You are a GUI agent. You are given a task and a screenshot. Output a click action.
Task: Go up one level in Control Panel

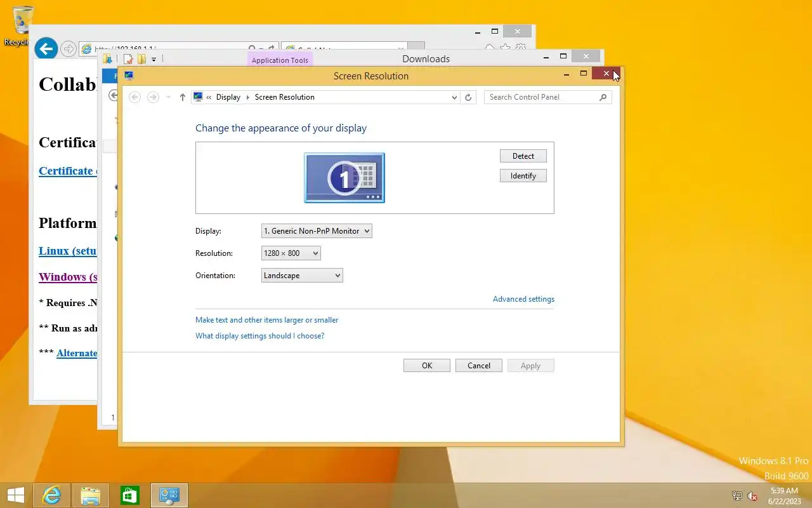tap(183, 97)
